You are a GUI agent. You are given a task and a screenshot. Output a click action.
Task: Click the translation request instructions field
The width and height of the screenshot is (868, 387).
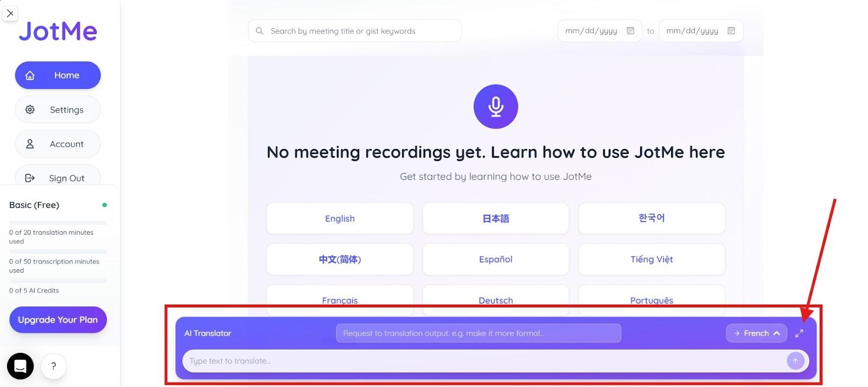point(478,333)
